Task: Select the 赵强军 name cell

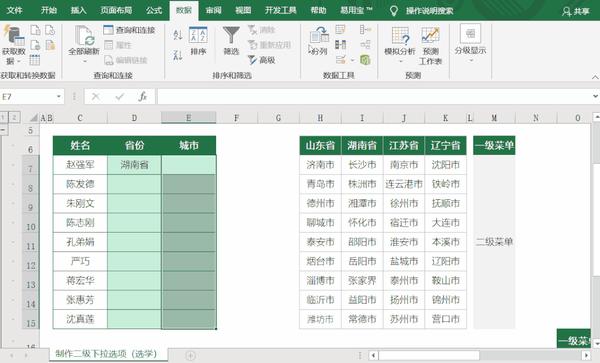Action: point(80,165)
